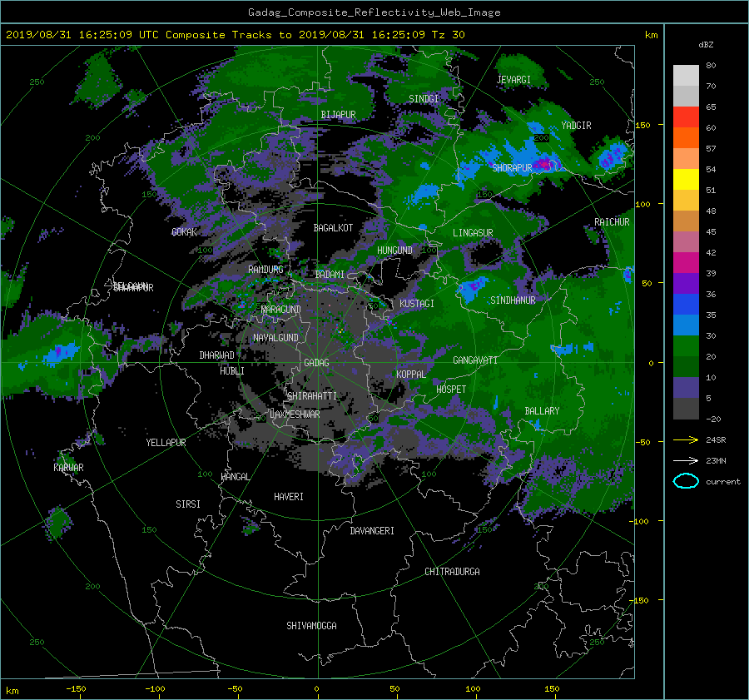Click the NARAGUND city label
This screenshot has height=700, width=749.
(281, 310)
